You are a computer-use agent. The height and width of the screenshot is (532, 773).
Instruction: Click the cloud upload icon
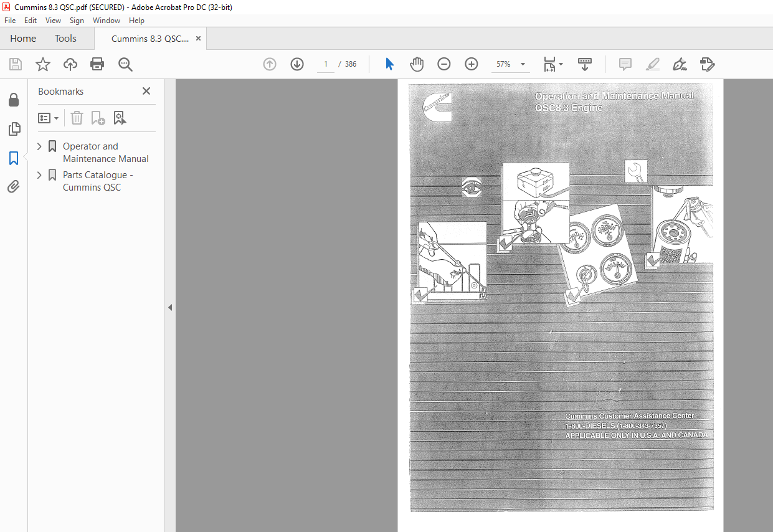(70, 64)
